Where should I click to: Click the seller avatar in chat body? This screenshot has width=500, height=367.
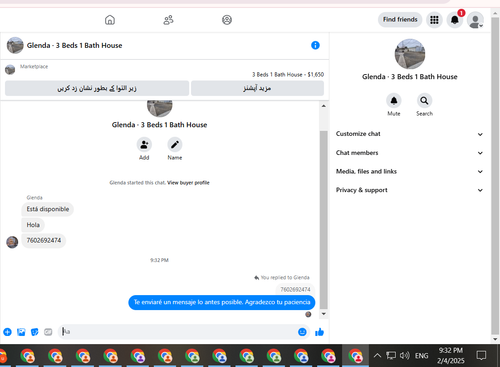pyautogui.click(x=160, y=108)
